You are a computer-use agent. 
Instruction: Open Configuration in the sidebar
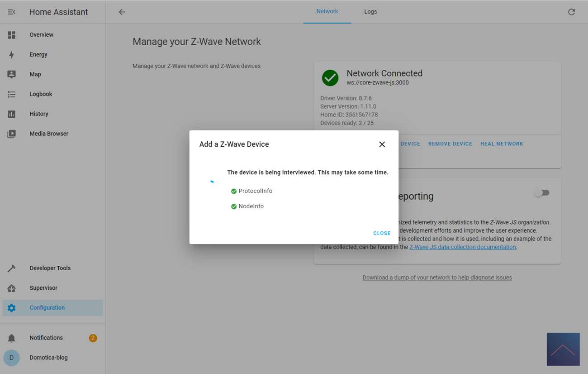[x=52, y=308]
